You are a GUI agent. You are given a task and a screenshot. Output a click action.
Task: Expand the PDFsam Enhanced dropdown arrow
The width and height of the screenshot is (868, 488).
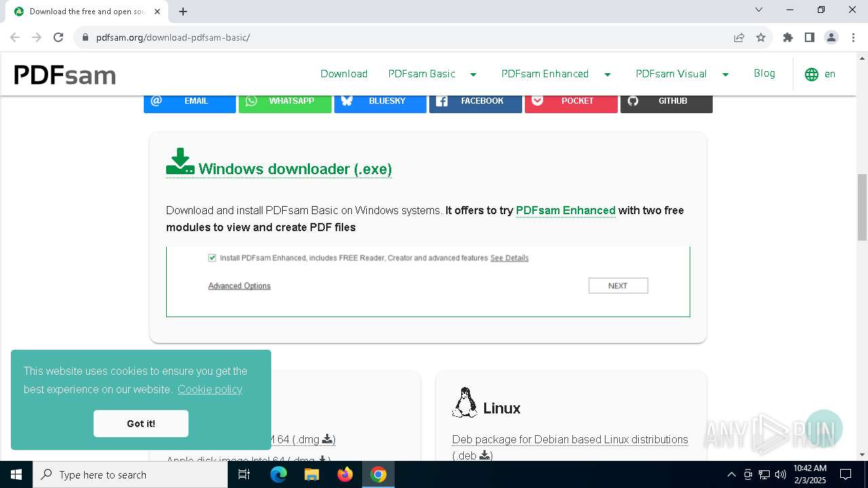(x=608, y=75)
